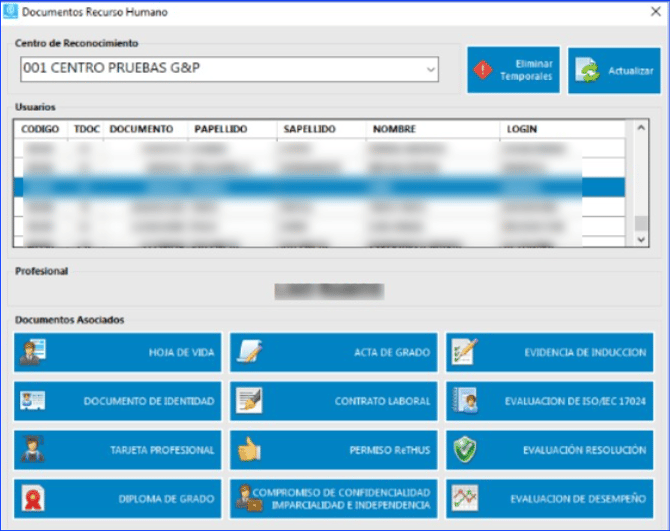Expand the Centro de Reconocimiento dropdown
This screenshot has height=531, width=670.
click(x=430, y=70)
